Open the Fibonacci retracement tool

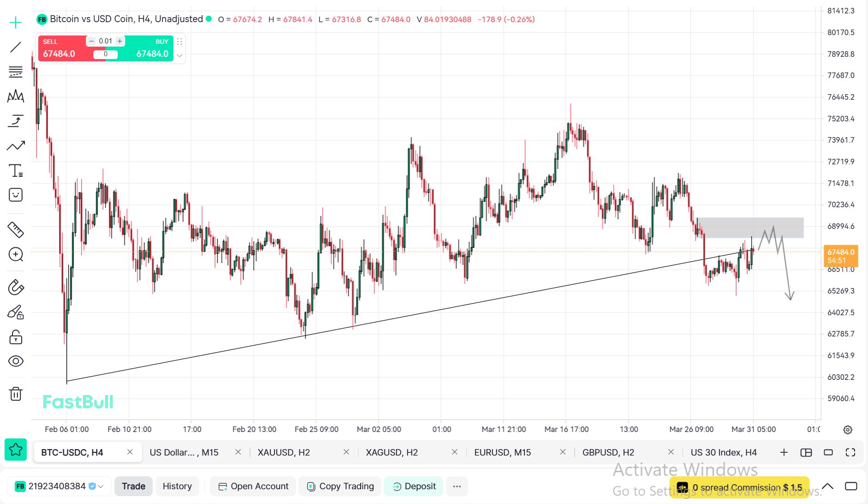click(x=16, y=72)
